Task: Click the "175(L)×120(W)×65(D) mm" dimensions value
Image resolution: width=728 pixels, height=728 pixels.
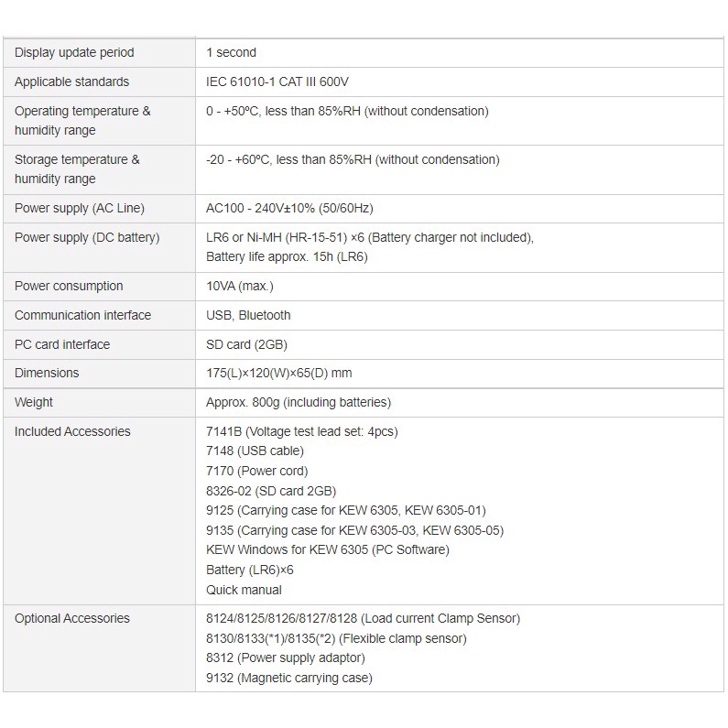Action: 278,373
